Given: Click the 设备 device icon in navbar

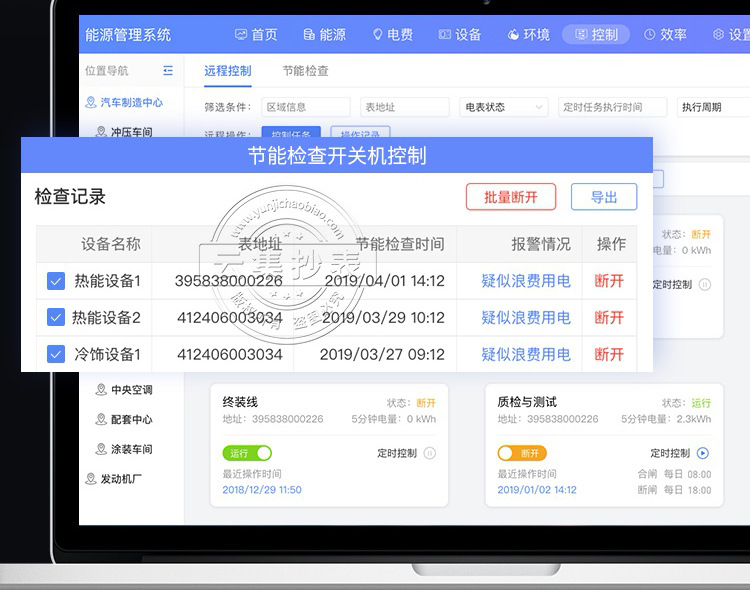Looking at the screenshot, I should 445,34.
